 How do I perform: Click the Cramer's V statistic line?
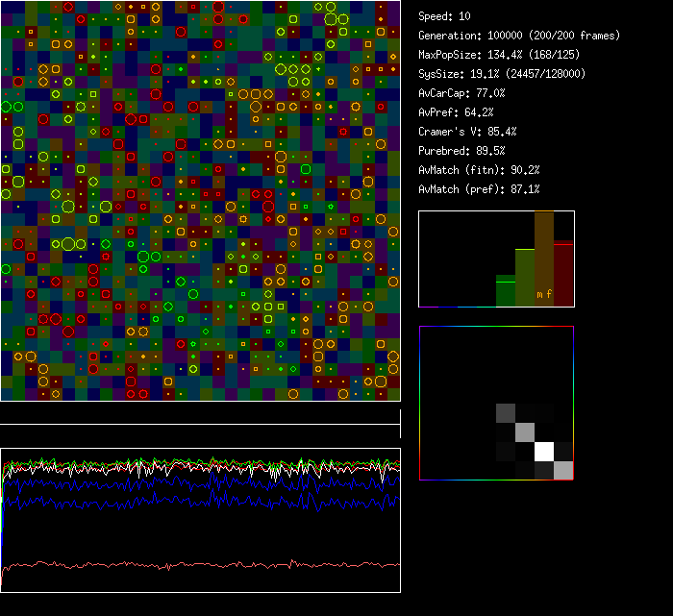coord(468,132)
